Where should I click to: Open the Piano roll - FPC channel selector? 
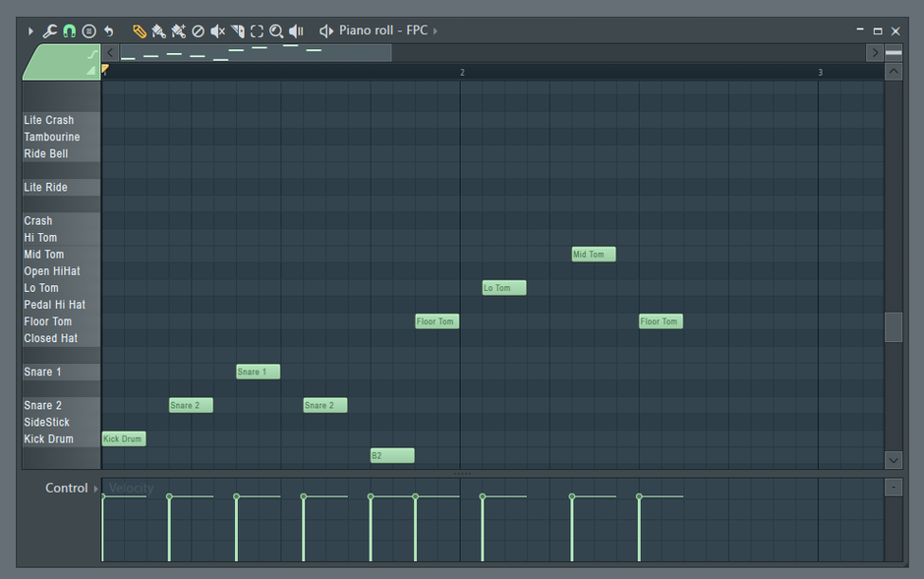coord(383,30)
